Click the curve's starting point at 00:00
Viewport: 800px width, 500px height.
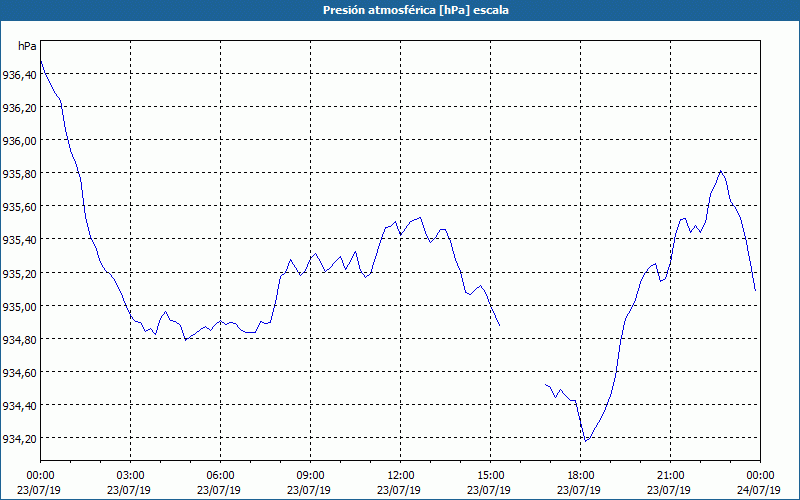coord(41,61)
